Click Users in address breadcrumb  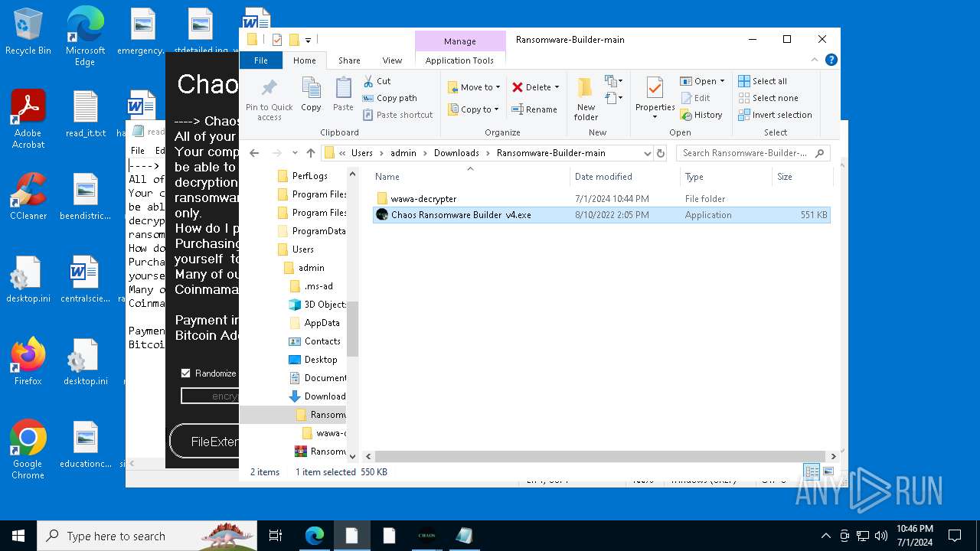[x=362, y=153]
